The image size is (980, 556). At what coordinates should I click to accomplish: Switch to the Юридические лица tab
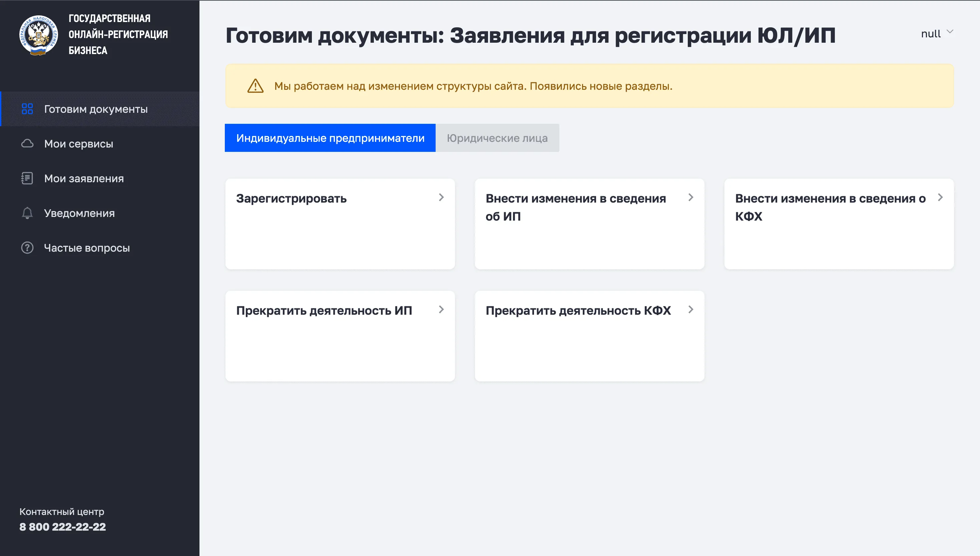tap(497, 138)
